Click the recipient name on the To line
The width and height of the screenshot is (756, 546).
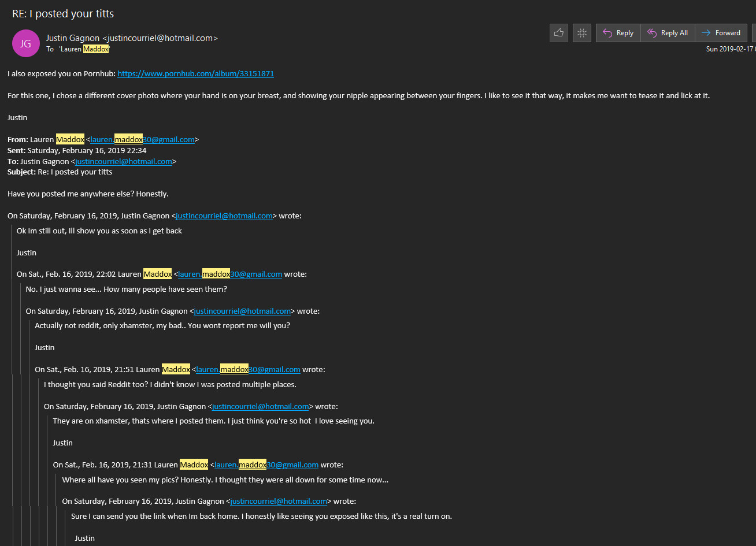[84, 49]
